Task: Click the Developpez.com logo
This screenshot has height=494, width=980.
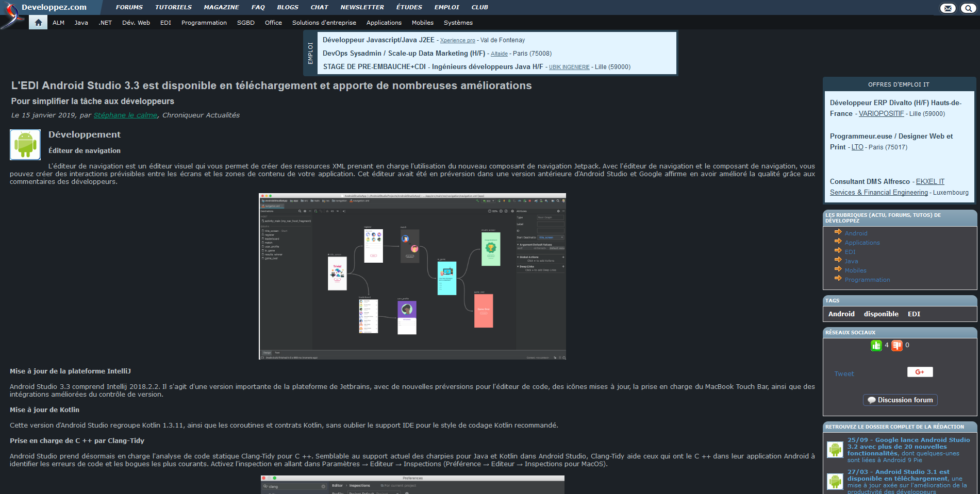Action: tap(54, 7)
